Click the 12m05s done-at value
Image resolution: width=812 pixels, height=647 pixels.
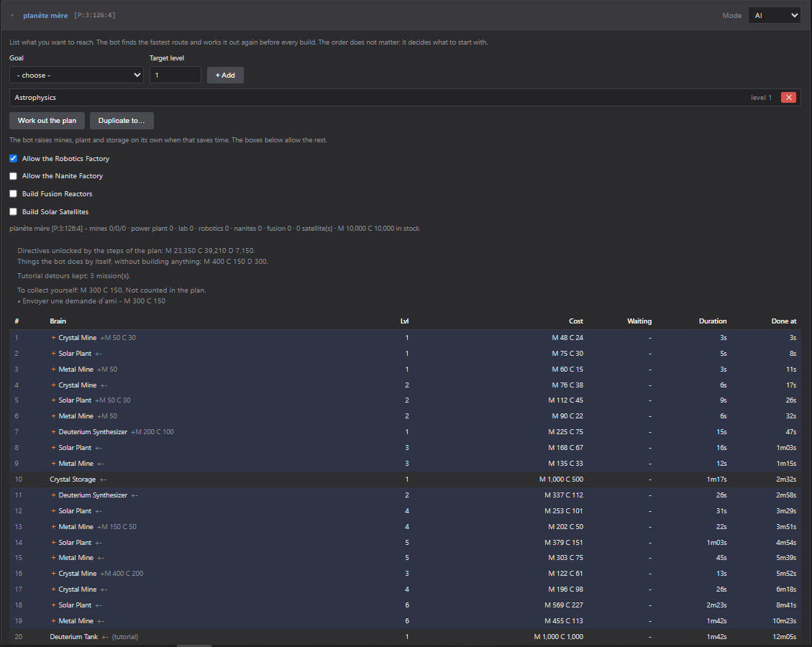[785, 637]
